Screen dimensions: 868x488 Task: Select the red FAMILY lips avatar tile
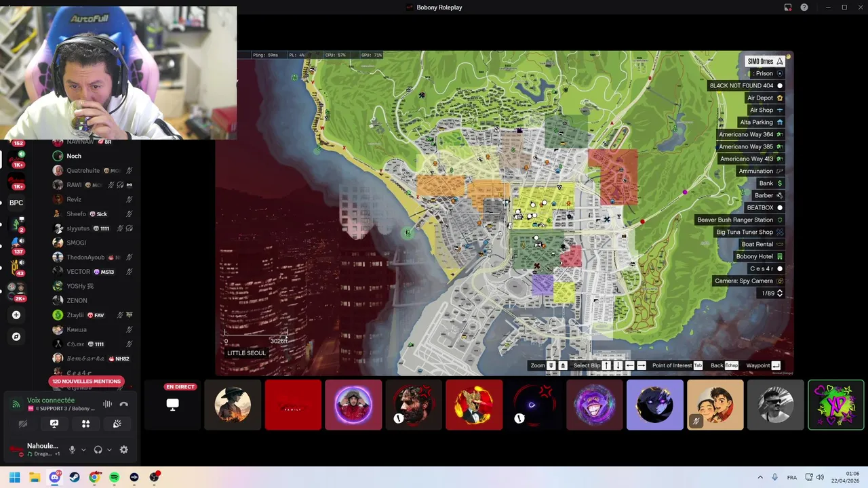pyautogui.click(x=293, y=405)
